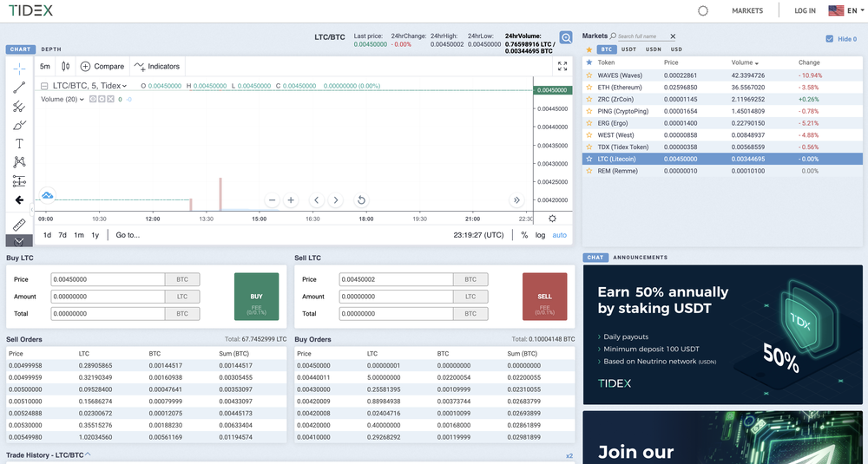Click the Go to... date button
868x464 pixels.
click(x=128, y=235)
